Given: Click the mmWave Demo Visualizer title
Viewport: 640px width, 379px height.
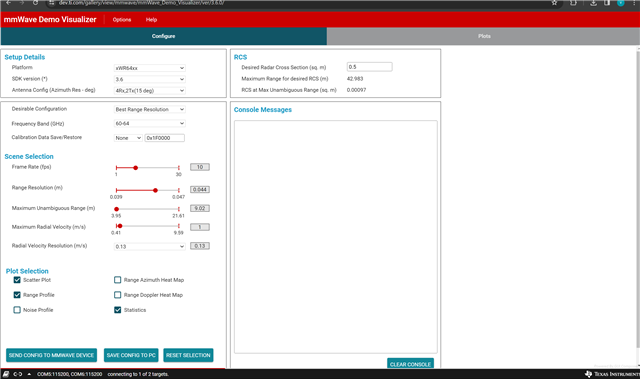Looking at the screenshot, I should pyautogui.click(x=50, y=19).
